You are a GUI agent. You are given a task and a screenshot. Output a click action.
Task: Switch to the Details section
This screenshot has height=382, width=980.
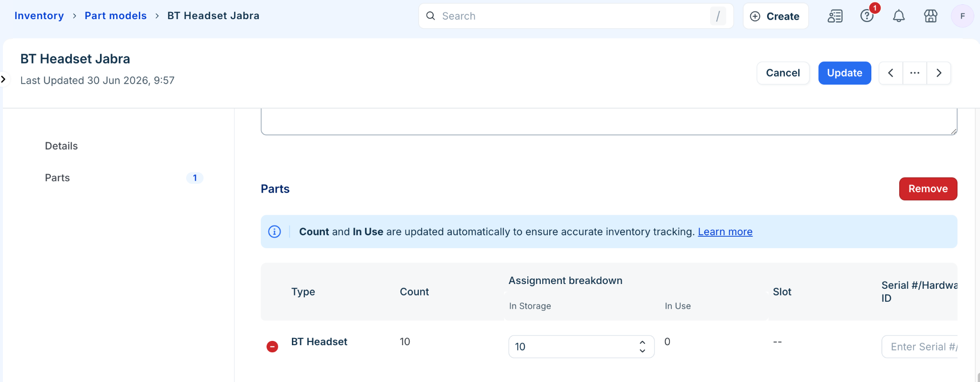(x=61, y=146)
